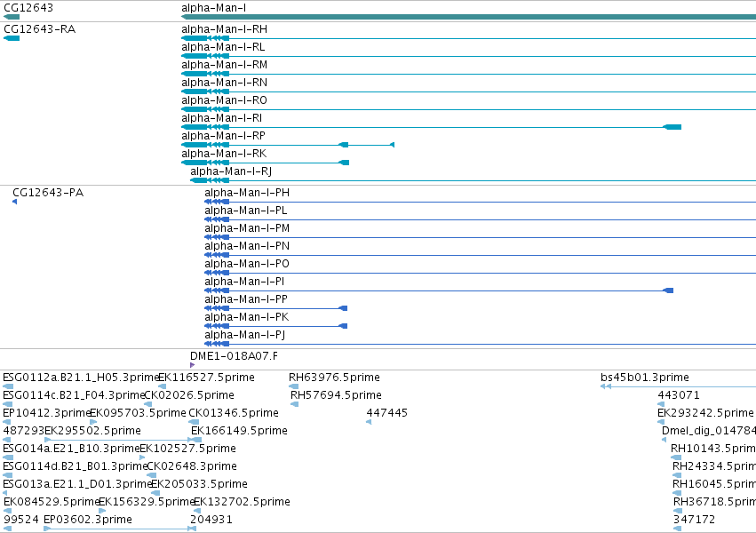Select transcript alpha-Man-I-RP
The height and width of the screenshot is (533, 756).
[x=223, y=137]
